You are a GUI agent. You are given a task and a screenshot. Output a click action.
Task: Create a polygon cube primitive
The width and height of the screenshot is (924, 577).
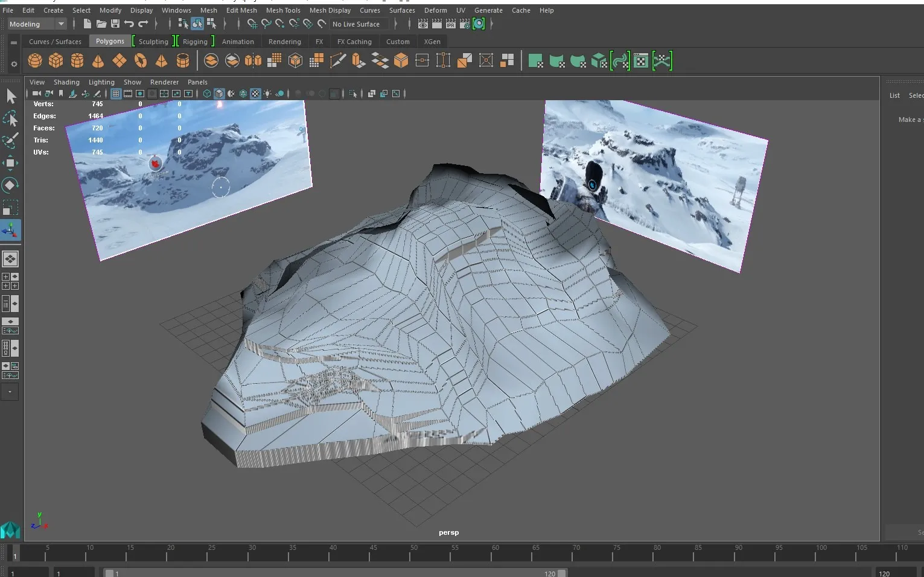pyautogui.click(x=56, y=60)
